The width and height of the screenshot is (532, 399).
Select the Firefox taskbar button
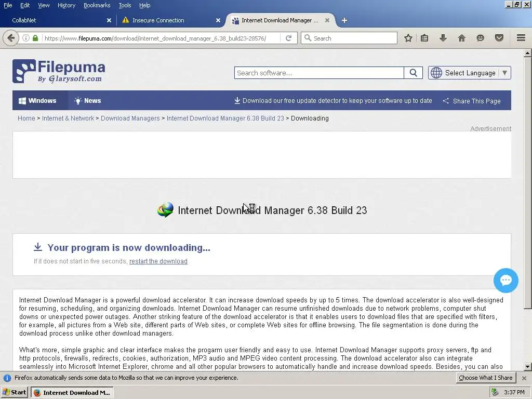(72, 392)
